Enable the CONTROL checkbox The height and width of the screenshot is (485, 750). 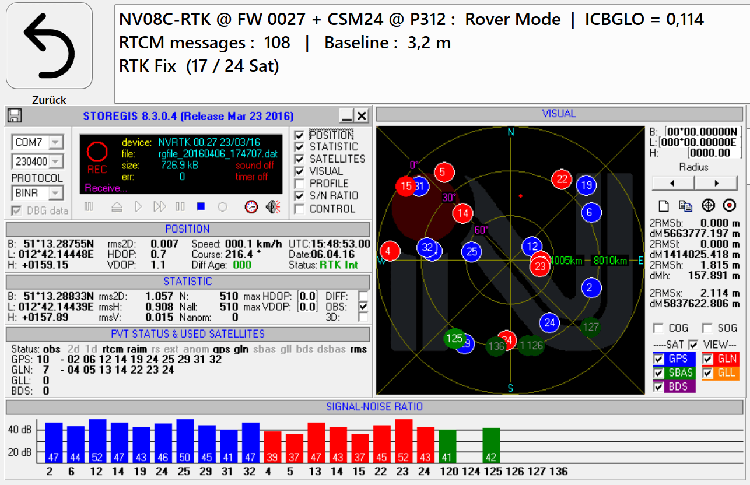tap(300, 209)
